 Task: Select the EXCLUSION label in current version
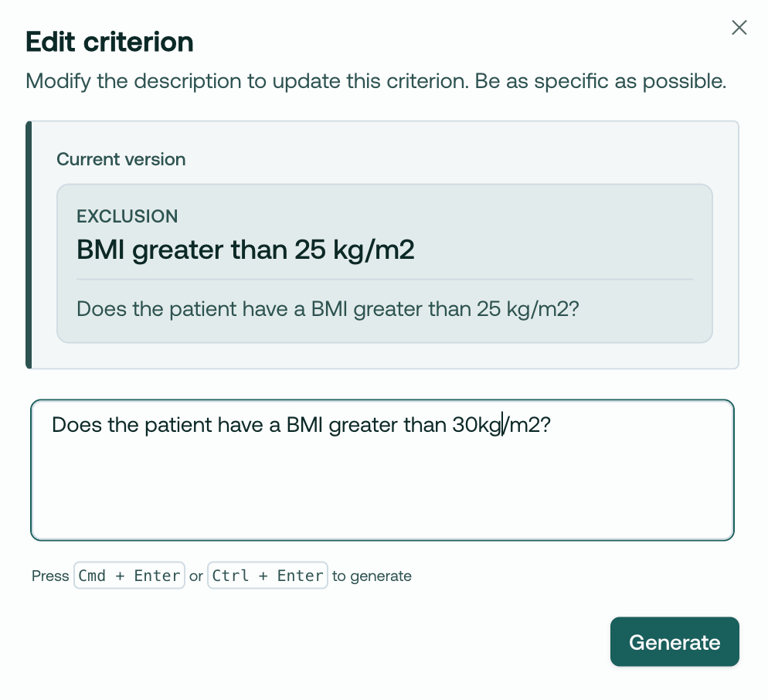[127, 216]
